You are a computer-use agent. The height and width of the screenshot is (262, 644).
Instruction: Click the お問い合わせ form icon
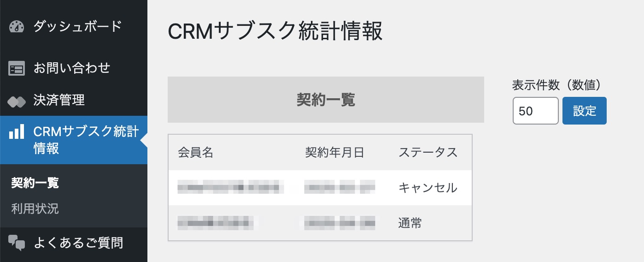point(17,69)
